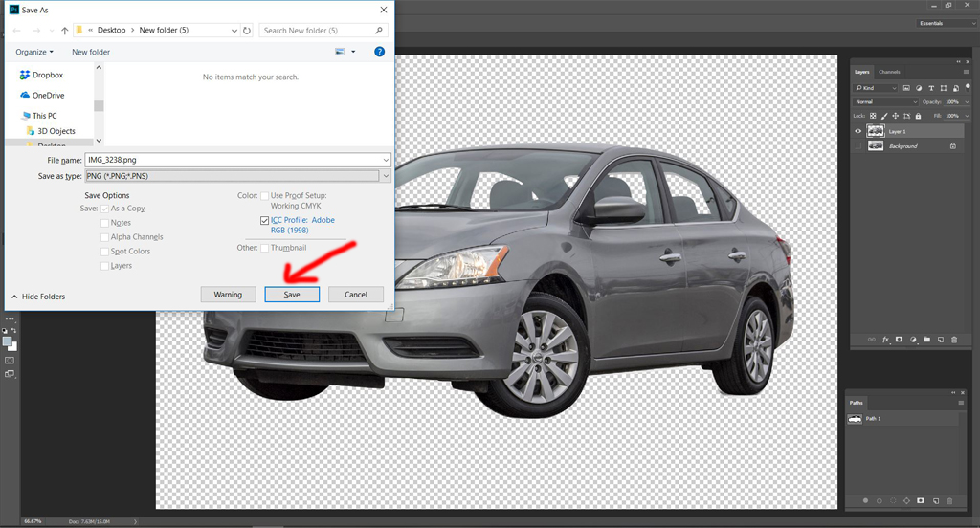This screenshot has width=980, height=528.
Task: Uncheck ICC Profile Adobe RGB checkbox
Action: 265,221
